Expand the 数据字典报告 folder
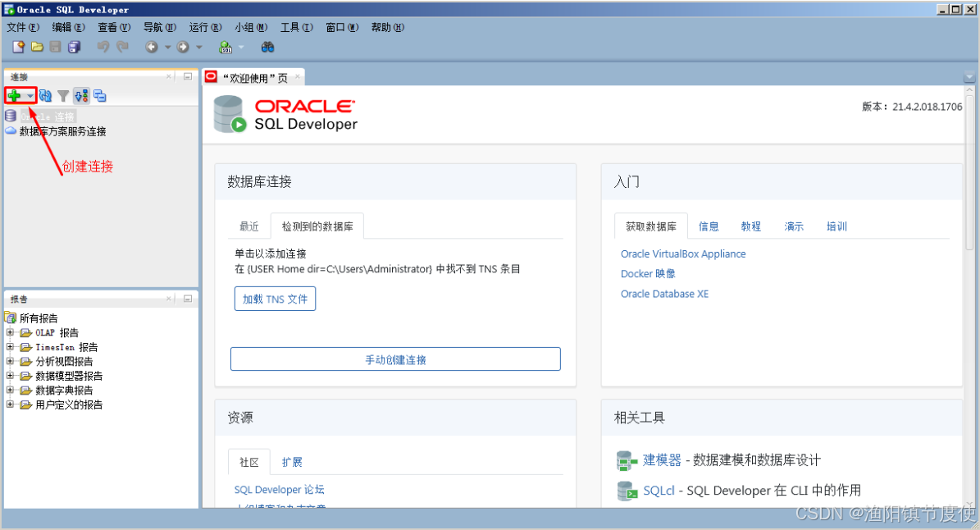Viewport: 980px width, 530px height. click(x=10, y=390)
